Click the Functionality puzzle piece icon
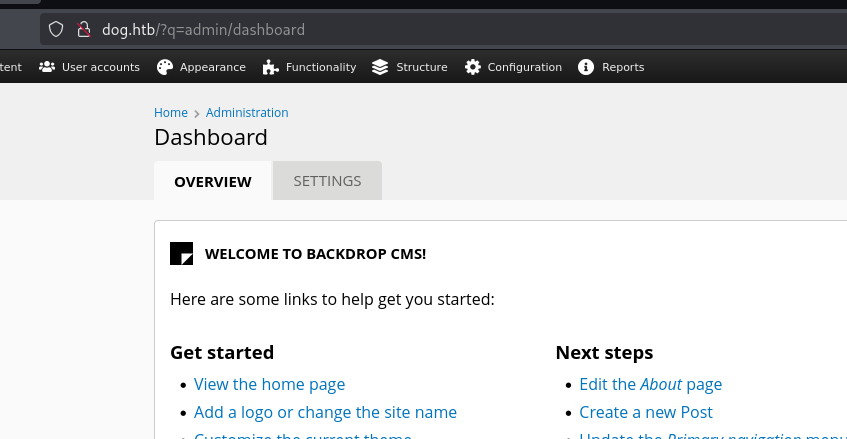Image resolution: width=847 pixels, height=439 pixels. click(270, 67)
